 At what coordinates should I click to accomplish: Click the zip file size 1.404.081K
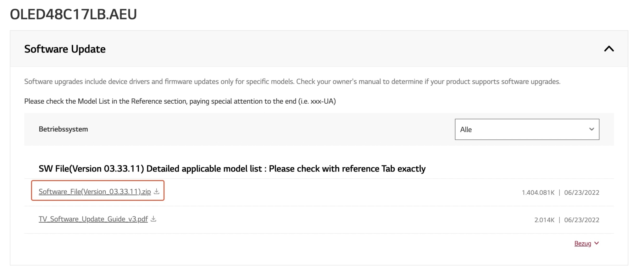coord(538,193)
